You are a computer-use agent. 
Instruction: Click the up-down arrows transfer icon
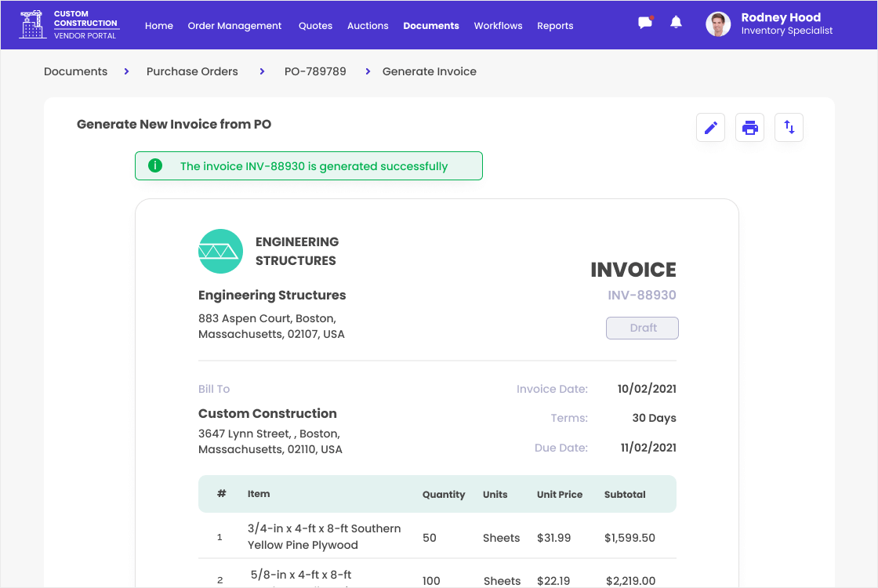[x=789, y=128]
